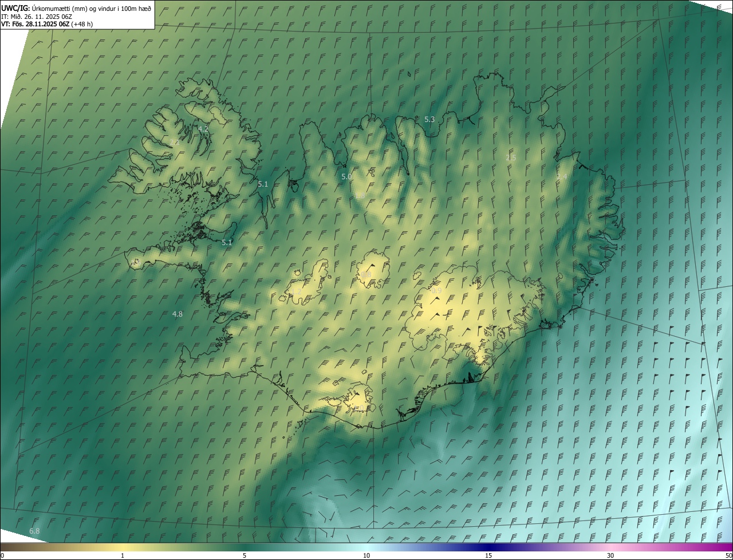Click the 50 tick label on color scale
733x560 pixels.
(728, 555)
